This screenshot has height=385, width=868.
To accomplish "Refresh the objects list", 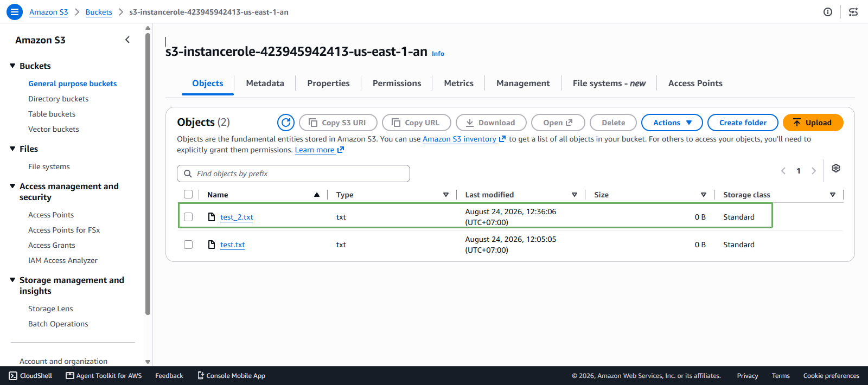I will pyautogui.click(x=286, y=123).
